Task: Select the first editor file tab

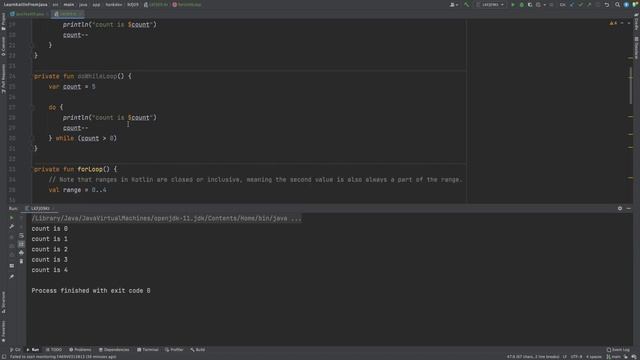Action: 28,14
